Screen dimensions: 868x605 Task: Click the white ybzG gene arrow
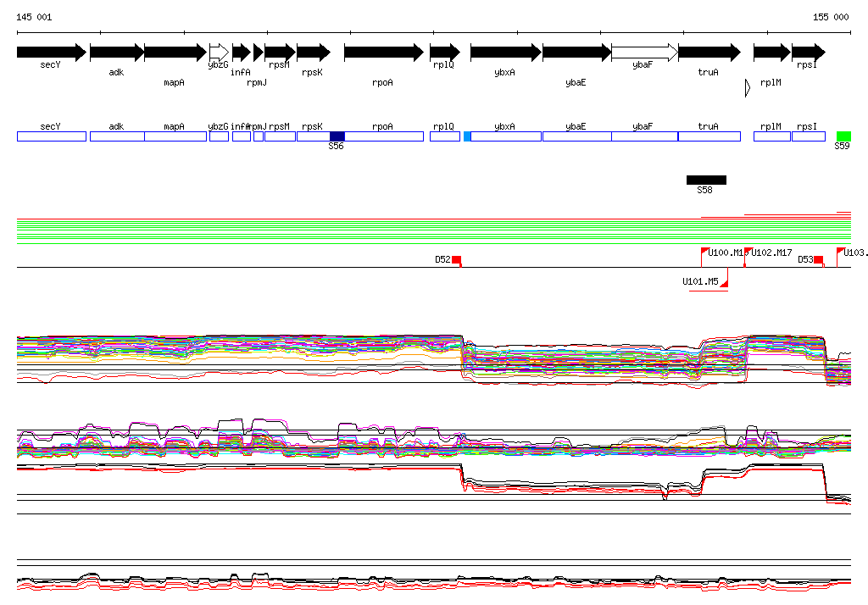(x=220, y=53)
